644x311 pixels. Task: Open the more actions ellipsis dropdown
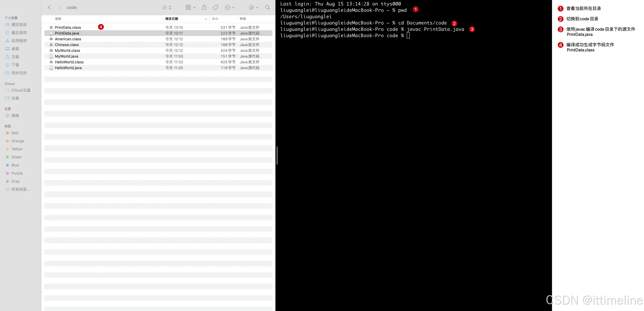230,7
